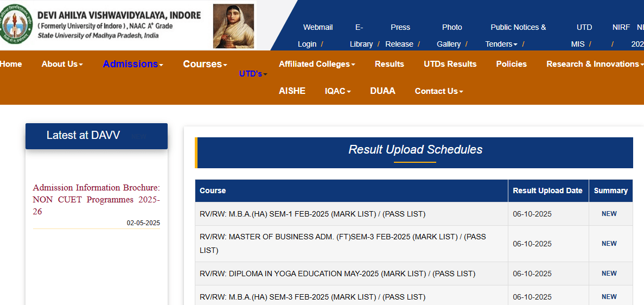Expand the Courses dropdown menu
644x305 pixels.
[205, 64]
